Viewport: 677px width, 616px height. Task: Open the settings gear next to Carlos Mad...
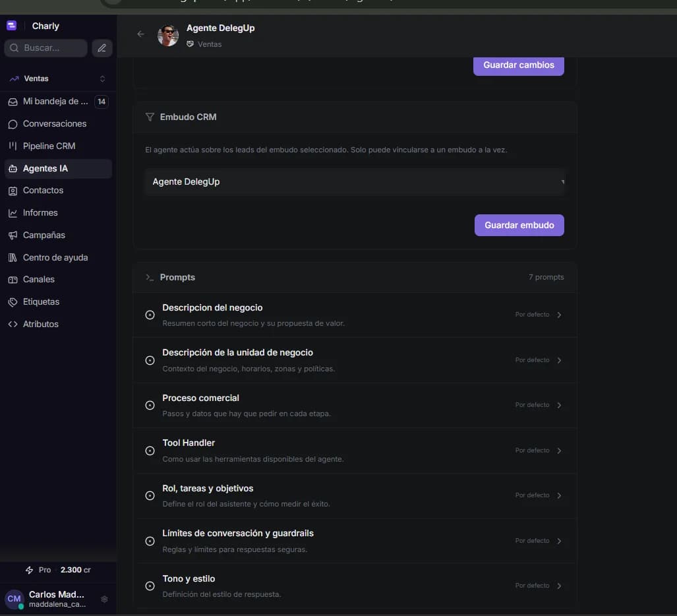pyautogui.click(x=104, y=599)
